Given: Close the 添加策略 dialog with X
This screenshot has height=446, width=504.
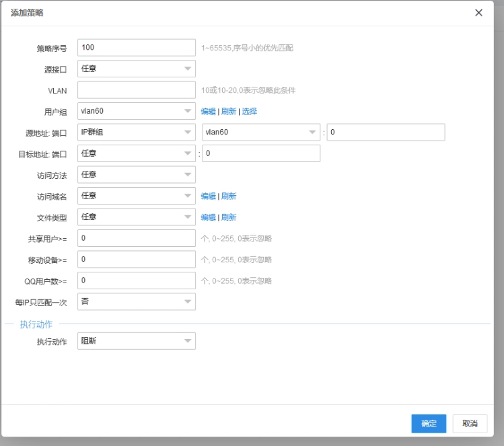Looking at the screenshot, I should click(478, 13).
